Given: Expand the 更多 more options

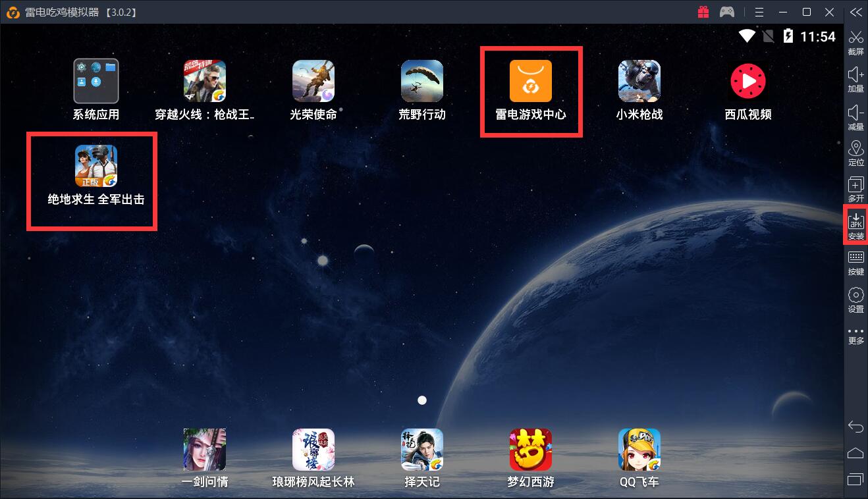Looking at the screenshot, I should 855,335.
